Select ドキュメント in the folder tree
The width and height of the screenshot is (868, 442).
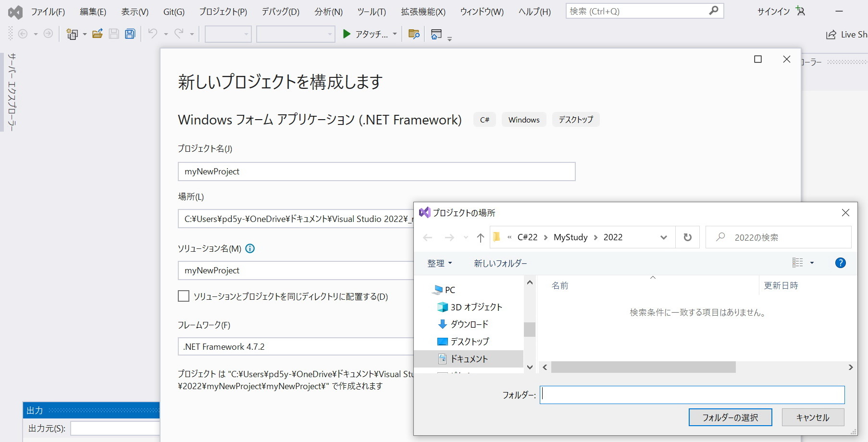tap(469, 359)
